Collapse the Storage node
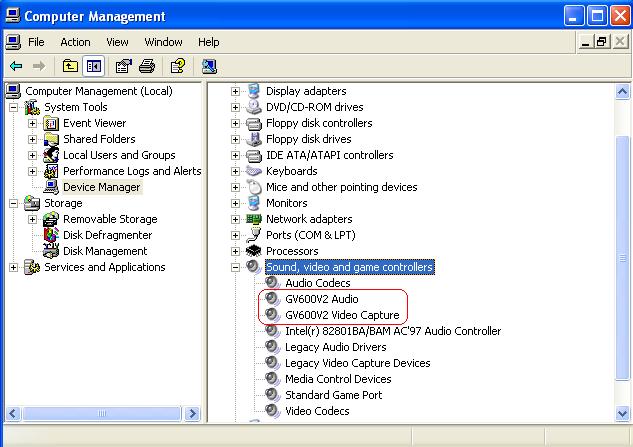 point(13,204)
